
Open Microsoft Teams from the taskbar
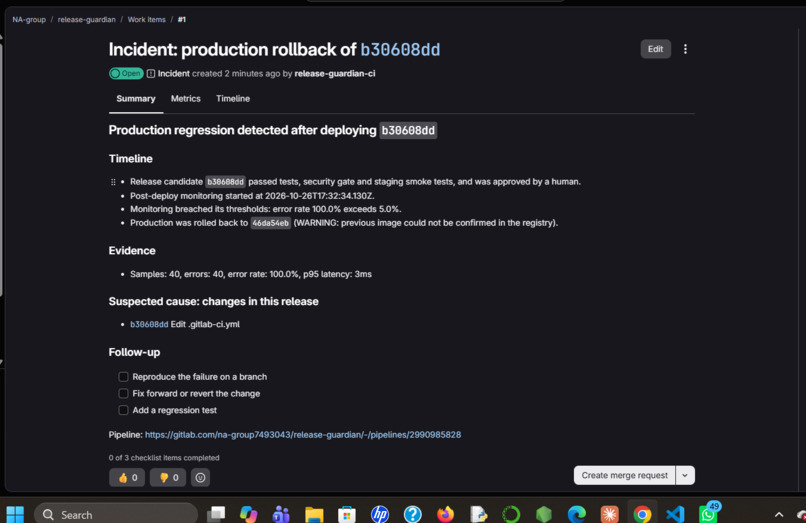pos(281,514)
